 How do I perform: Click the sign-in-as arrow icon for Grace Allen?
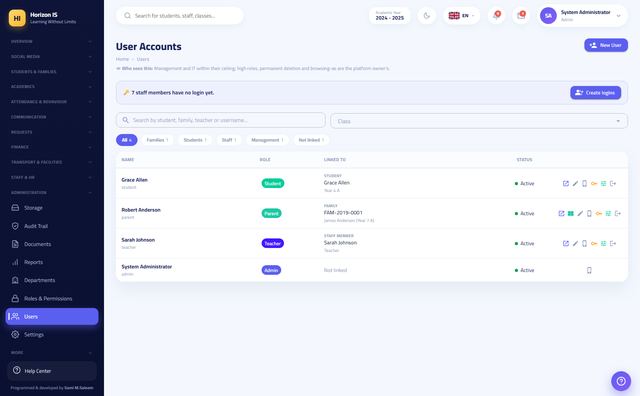pyautogui.click(x=613, y=183)
